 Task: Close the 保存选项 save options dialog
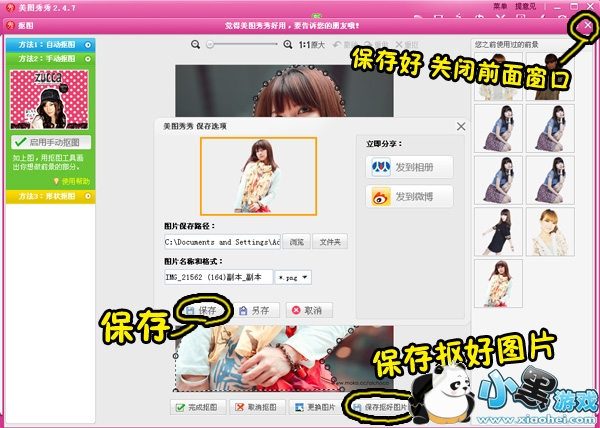pos(461,126)
